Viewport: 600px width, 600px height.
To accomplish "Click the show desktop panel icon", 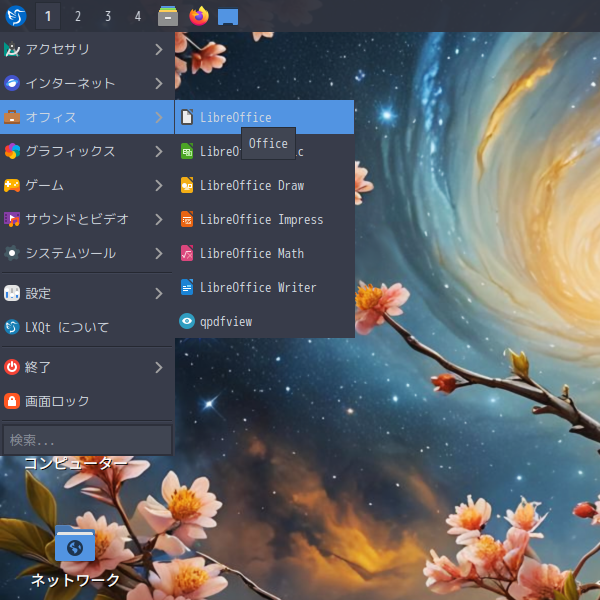I will [x=228, y=17].
